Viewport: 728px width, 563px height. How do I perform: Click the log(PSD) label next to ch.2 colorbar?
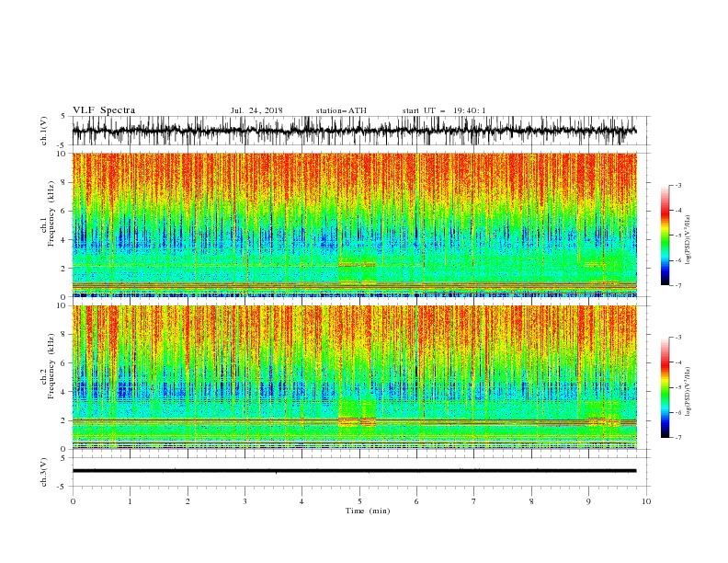point(688,392)
